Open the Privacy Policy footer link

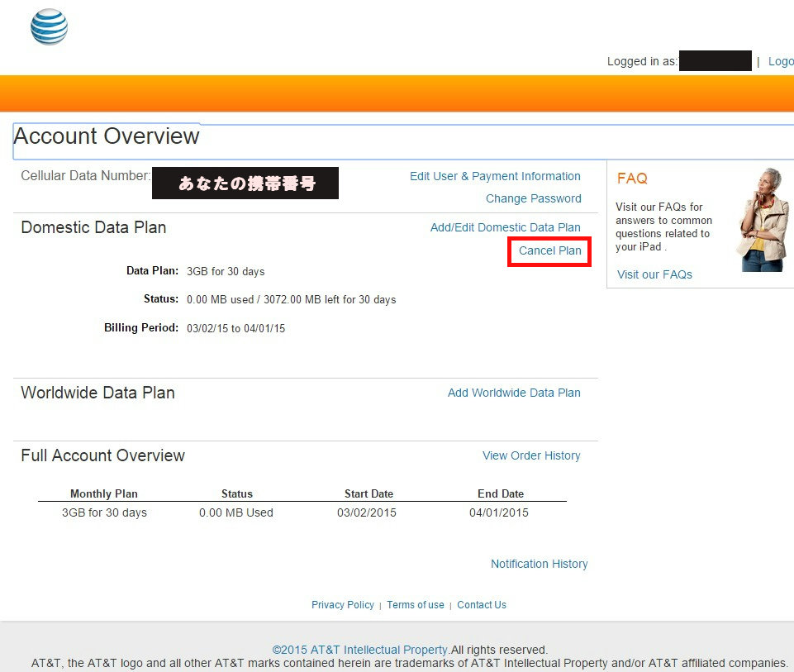point(342,605)
